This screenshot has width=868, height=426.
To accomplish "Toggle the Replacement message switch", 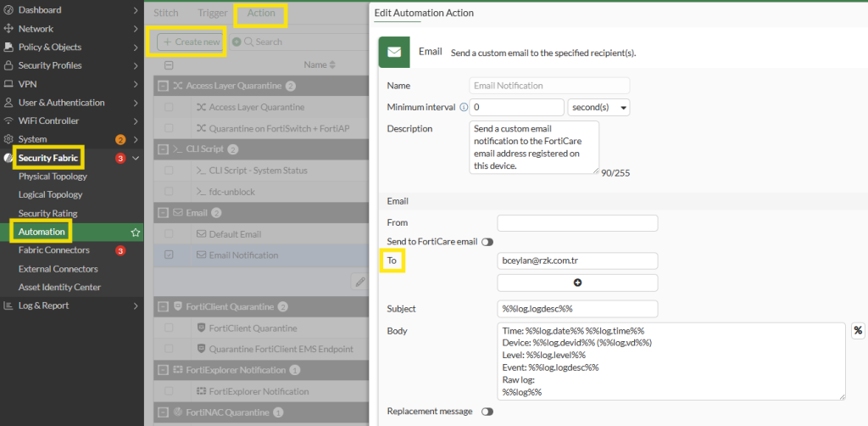I will pos(487,412).
